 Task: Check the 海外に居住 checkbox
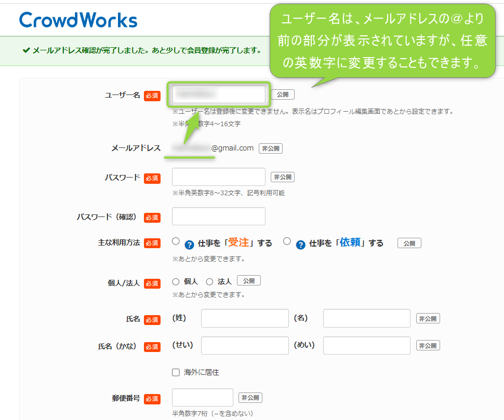[176, 372]
